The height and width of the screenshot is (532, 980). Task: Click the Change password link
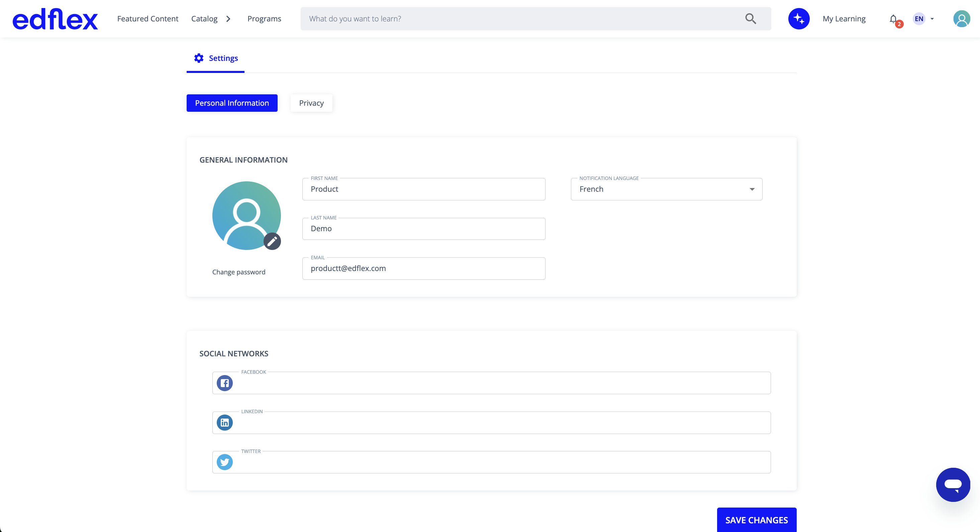point(238,272)
